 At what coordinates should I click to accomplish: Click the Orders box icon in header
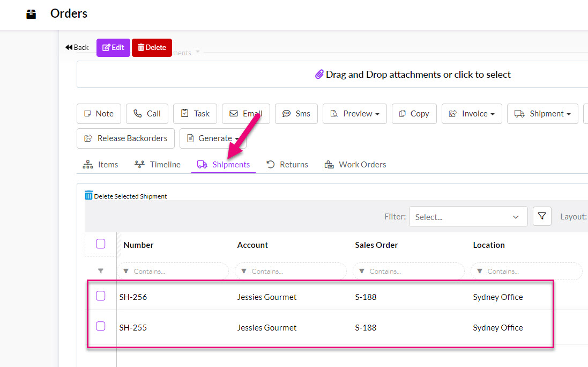pos(32,14)
